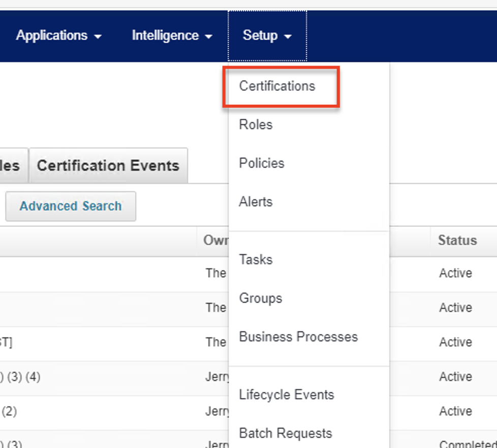Expand the Intelligence navigation menu
The image size is (497, 448).
[172, 36]
